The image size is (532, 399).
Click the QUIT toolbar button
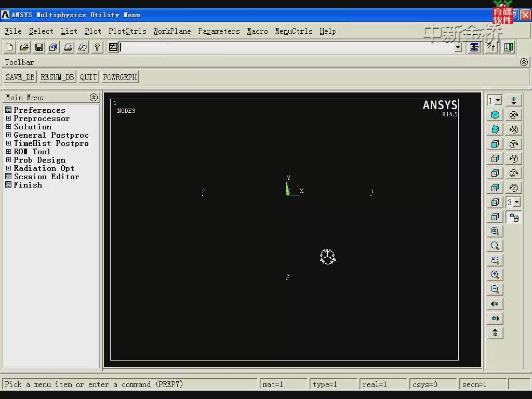tap(88, 77)
